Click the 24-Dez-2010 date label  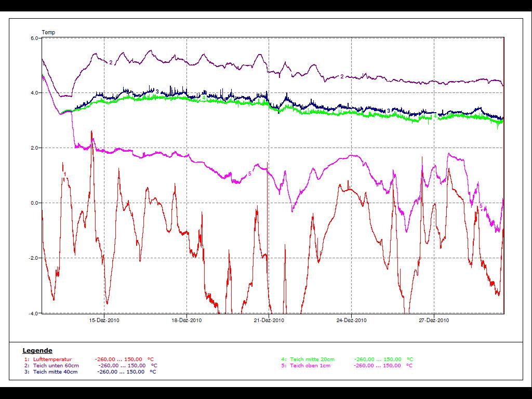coord(352,321)
